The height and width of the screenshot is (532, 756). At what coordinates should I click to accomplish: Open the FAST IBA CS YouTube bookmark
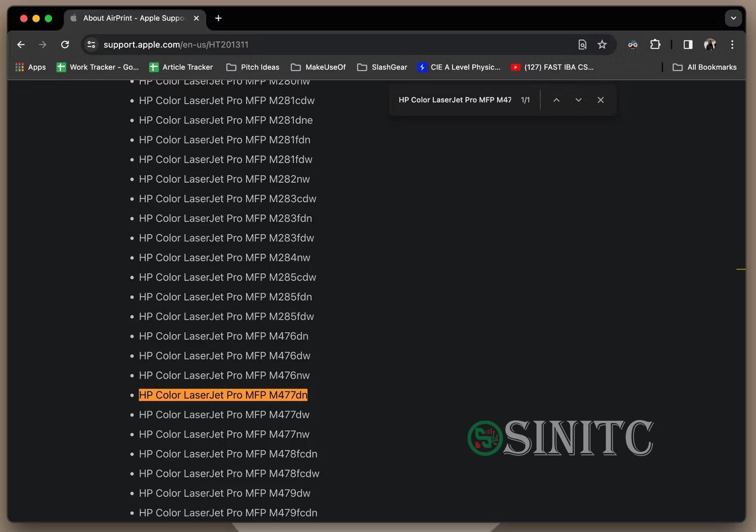[552, 67]
